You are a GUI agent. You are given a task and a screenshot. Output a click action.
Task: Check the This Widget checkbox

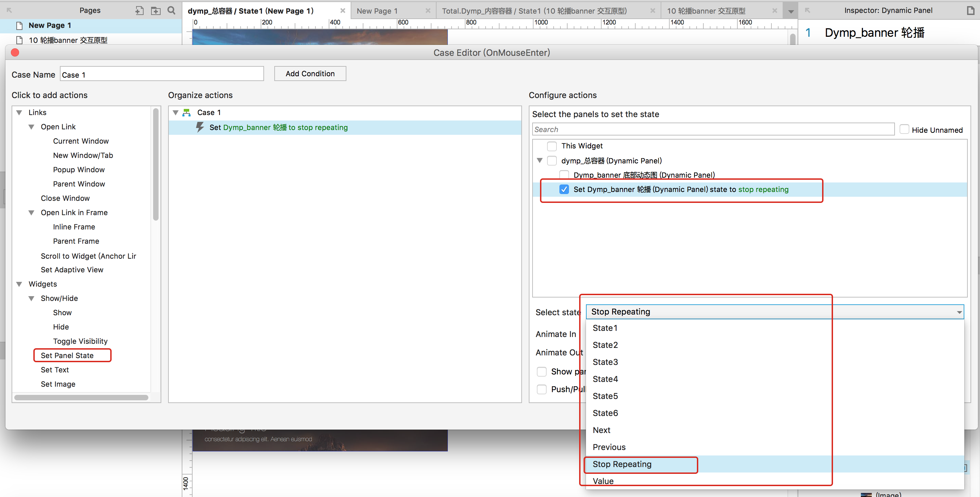click(x=552, y=146)
